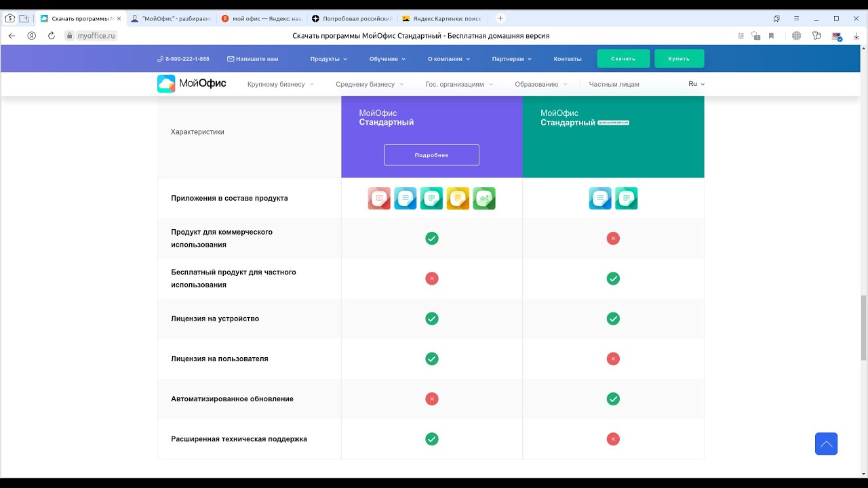The height and width of the screenshot is (488, 868).
Task: Click the green spreadsheet icon in home version column
Action: tap(627, 198)
